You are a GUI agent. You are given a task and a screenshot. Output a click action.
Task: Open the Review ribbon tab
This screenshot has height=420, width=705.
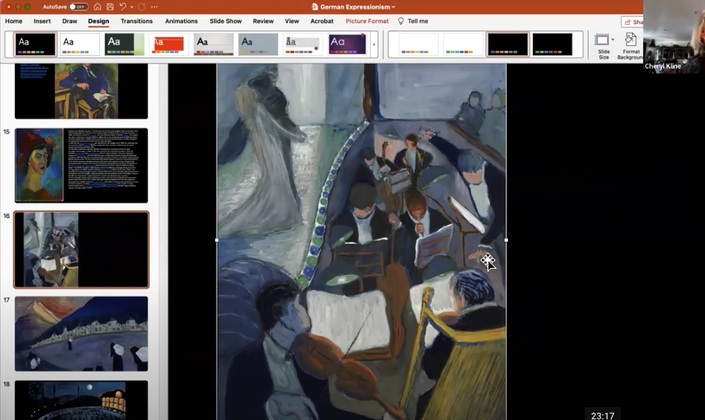tap(263, 21)
